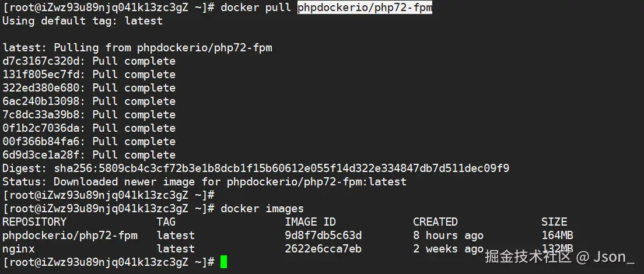Click the TAG column header
The image size is (644, 274).
pos(166,222)
